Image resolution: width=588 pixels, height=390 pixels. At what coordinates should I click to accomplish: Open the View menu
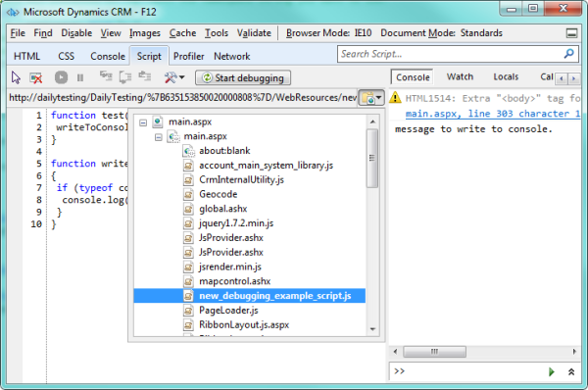pyautogui.click(x=111, y=33)
